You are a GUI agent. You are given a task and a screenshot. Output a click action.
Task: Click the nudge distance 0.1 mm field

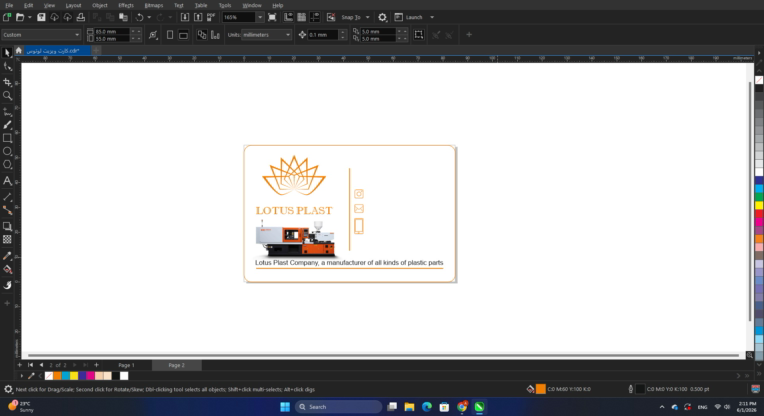323,35
